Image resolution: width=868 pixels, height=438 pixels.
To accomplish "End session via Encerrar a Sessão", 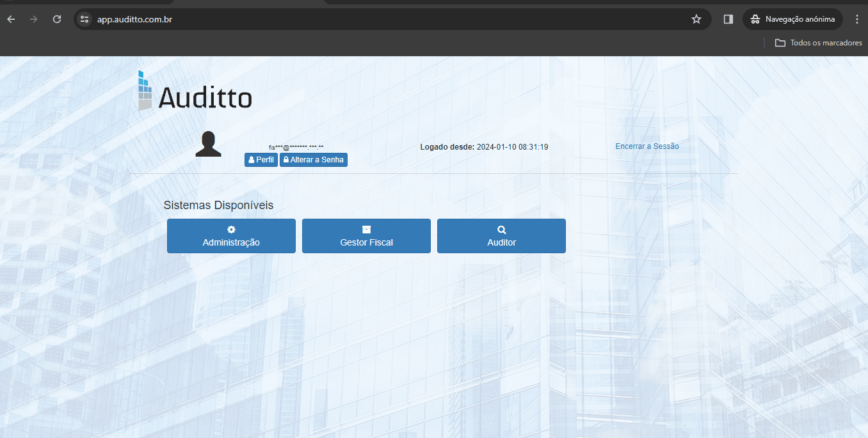I will [x=647, y=146].
